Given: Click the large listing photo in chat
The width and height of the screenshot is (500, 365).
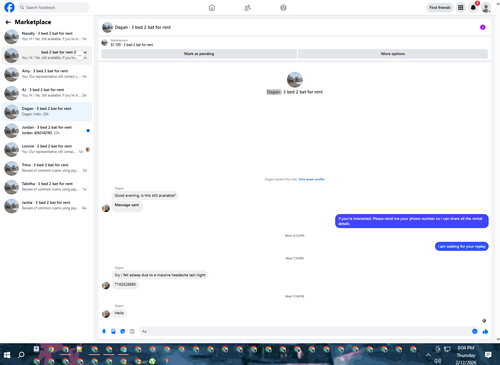Looking at the screenshot, I should [295, 80].
